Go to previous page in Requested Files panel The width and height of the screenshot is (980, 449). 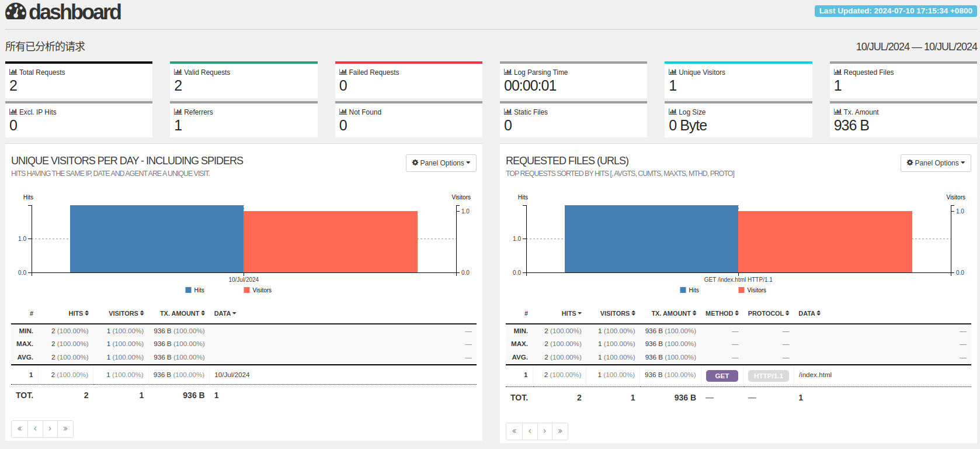[530, 431]
